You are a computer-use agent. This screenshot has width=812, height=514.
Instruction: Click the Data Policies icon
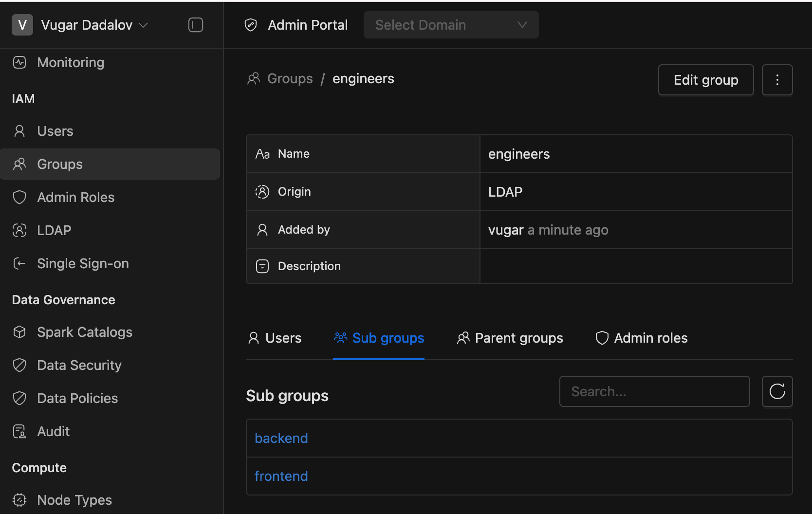19,398
